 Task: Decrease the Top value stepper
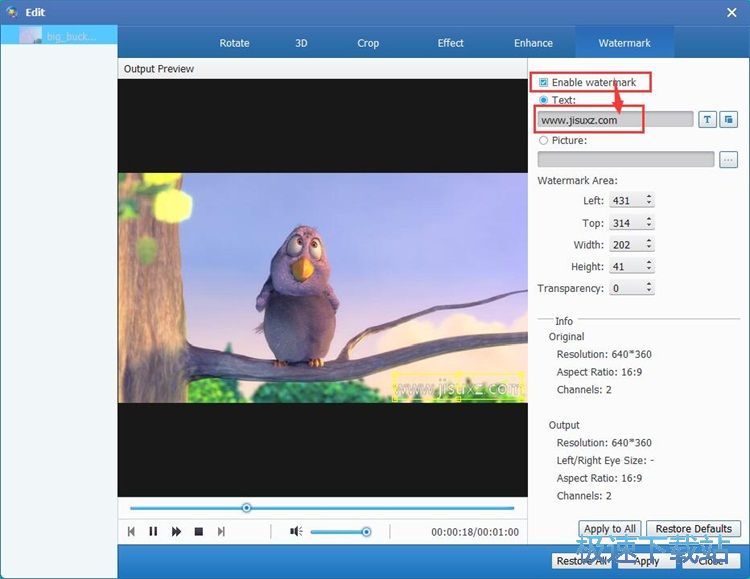[x=649, y=225]
